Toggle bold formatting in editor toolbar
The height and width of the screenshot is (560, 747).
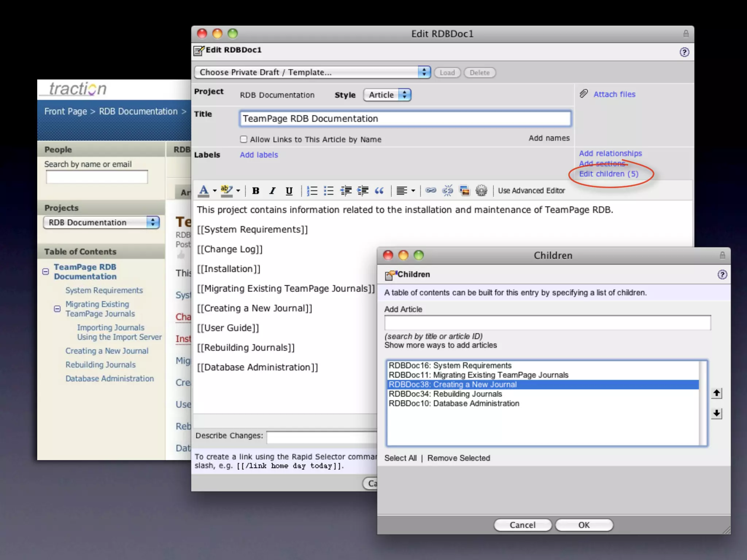click(x=256, y=191)
